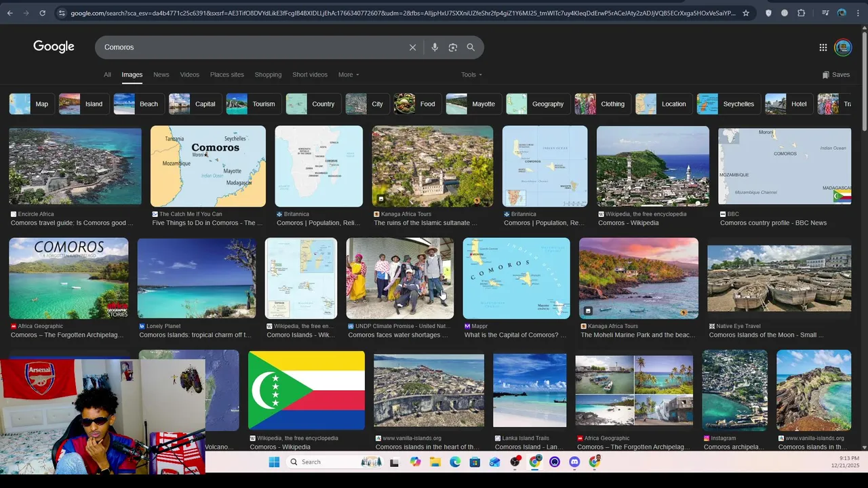Open the Mappr Comoros capital map image

(517, 278)
